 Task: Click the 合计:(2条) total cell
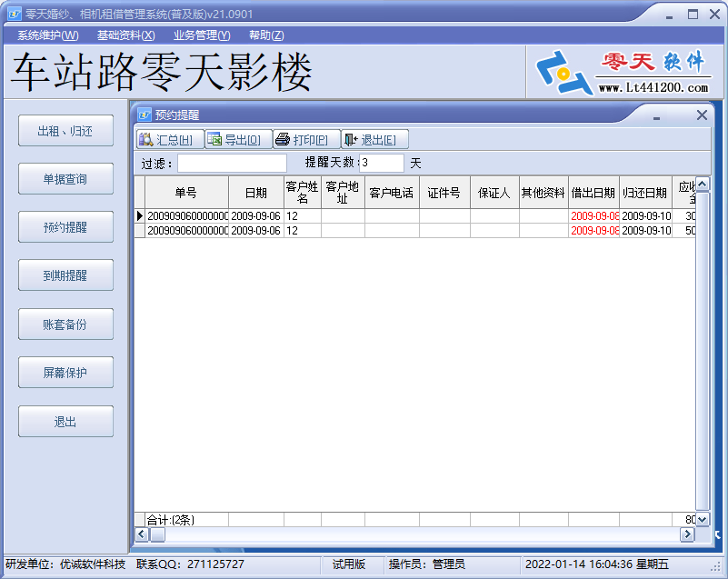click(186, 520)
